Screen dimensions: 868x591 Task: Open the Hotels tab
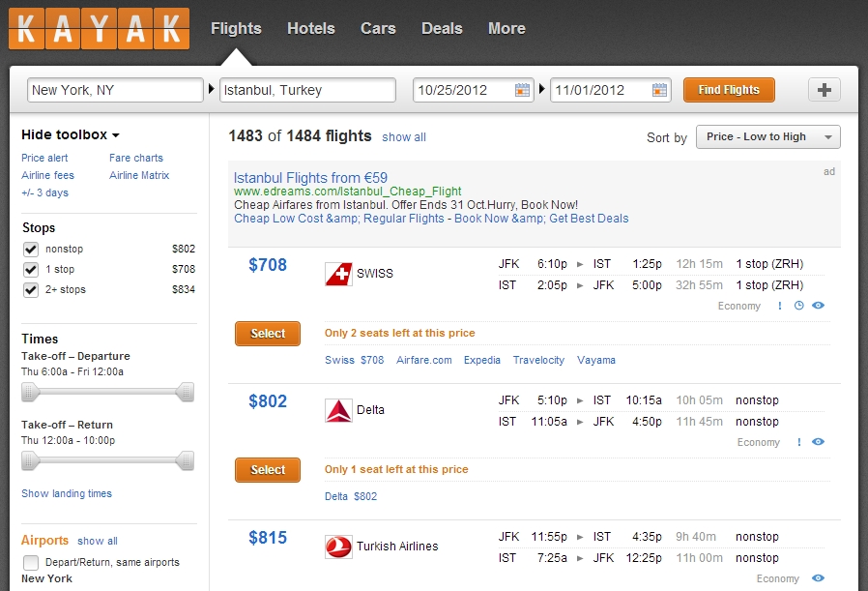click(x=311, y=28)
